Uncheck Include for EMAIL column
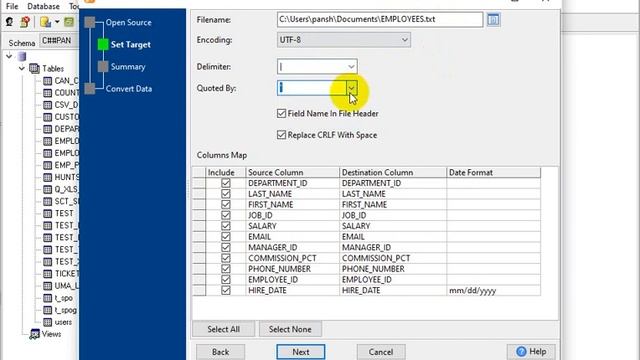The width and height of the screenshot is (640, 360). point(226,236)
